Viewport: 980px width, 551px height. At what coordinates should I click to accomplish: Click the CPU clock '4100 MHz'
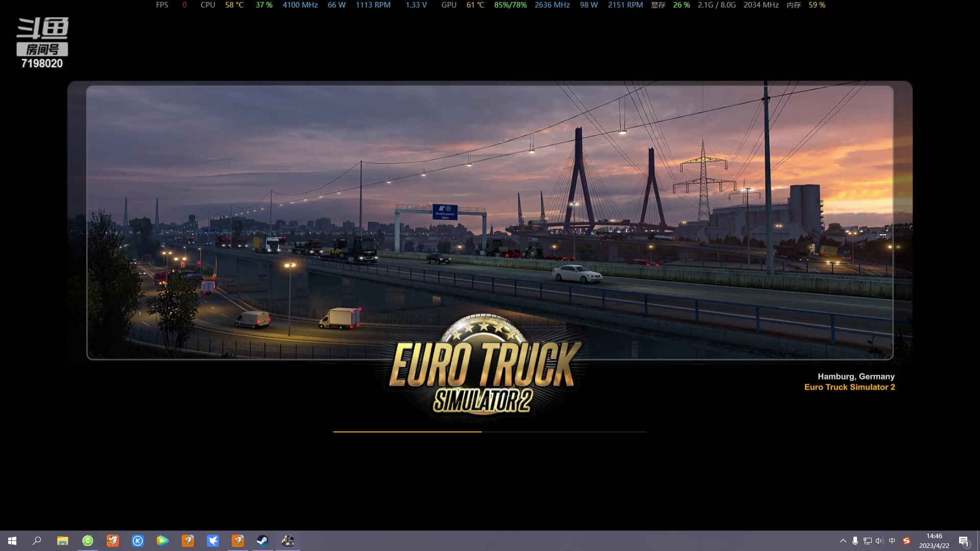click(300, 5)
